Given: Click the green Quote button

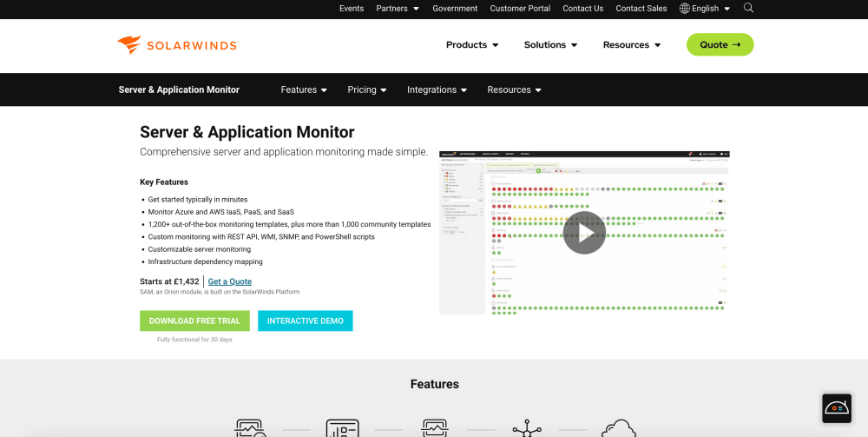Looking at the screenshot, I should [720, 45].
